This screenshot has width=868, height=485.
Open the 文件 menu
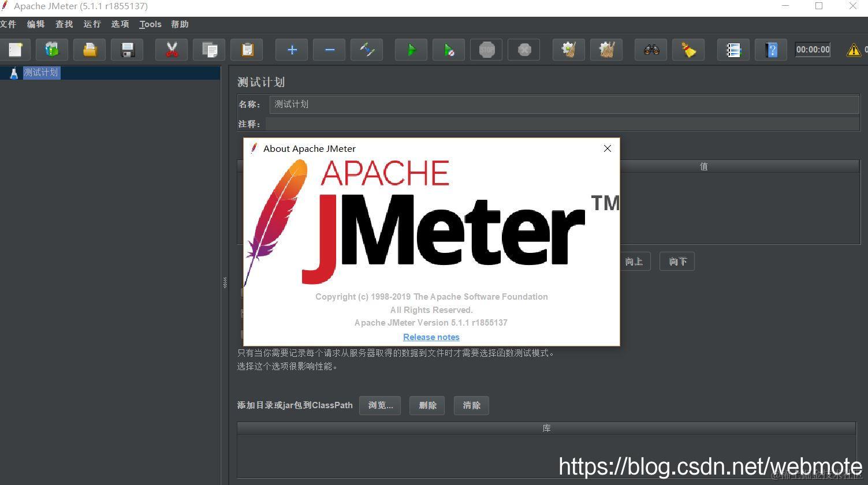tap(8, 24)
